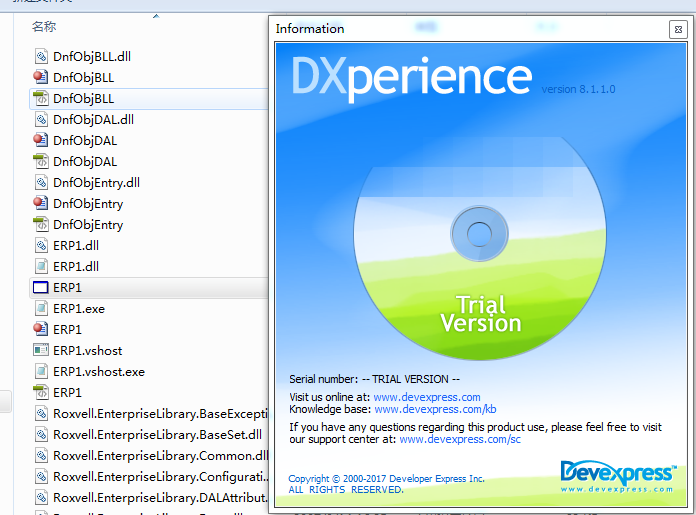Click the Roxvell.EnterpriseLibrary.DALAttribut icon
Image resolution: width=696 pixels, height=515 pixels.
pyautogui.click(x=41, y=497)
